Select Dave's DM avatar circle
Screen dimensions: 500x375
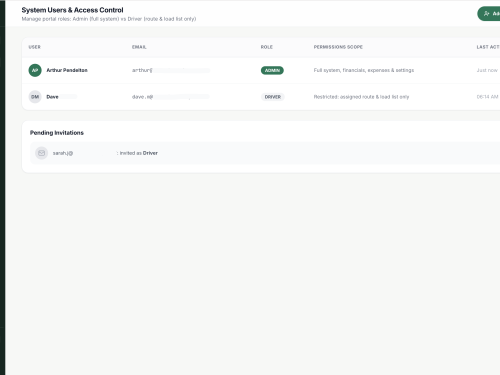pos(35,97)
